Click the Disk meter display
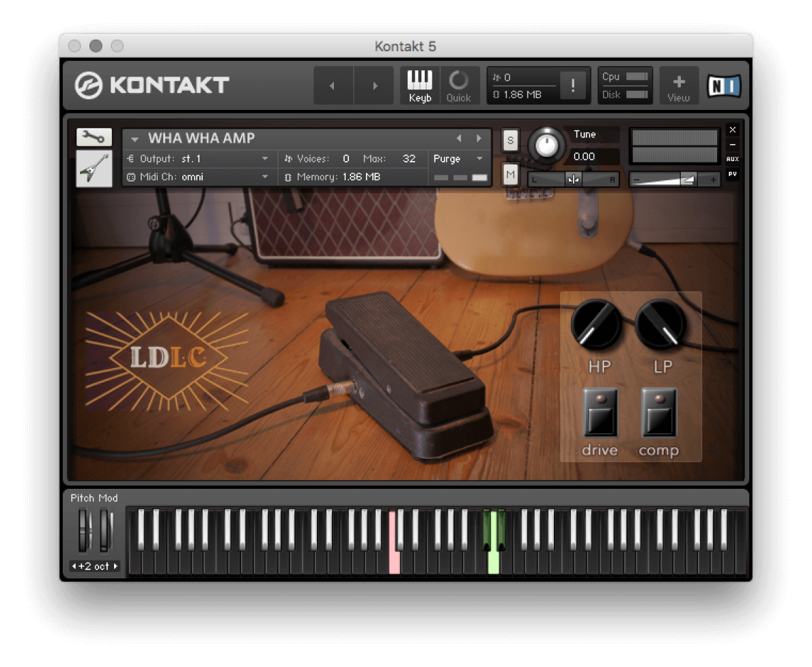This screenshot has width=812, height=667. click(624, 95)
